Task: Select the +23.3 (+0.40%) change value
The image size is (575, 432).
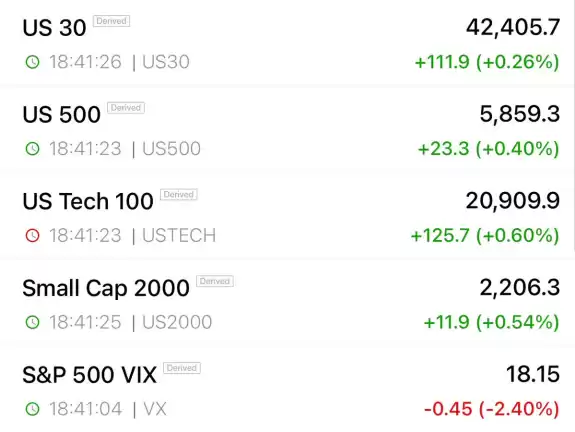Action: tap(488, 149)
